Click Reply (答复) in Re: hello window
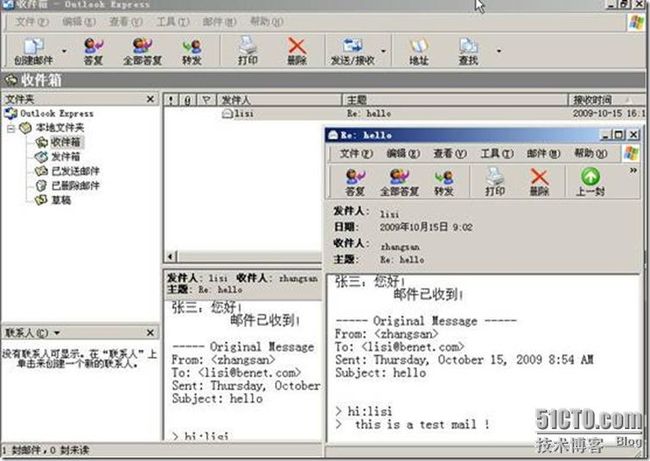 pyautogui.click(x=355, y=182)
